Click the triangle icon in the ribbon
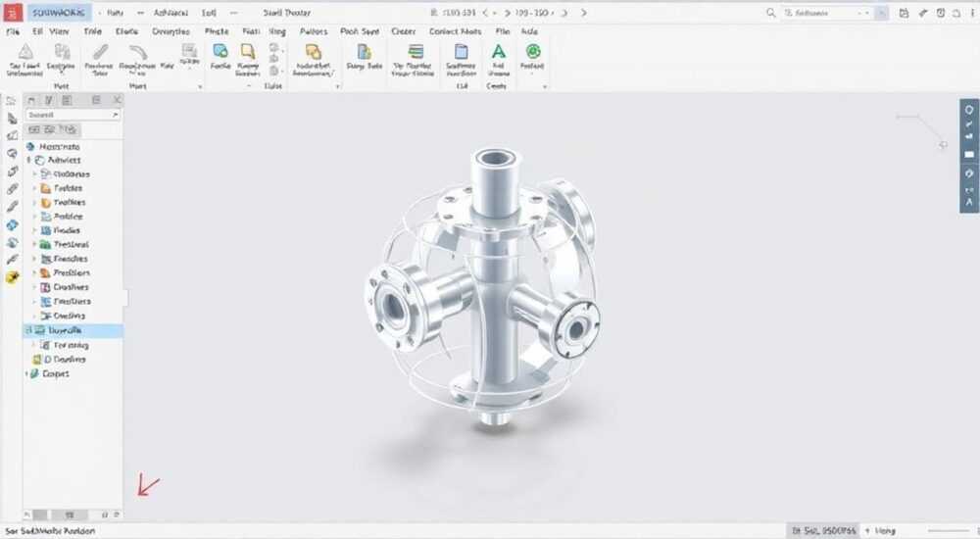Screen dimensions: 980x539 click(x=25, y=51)
